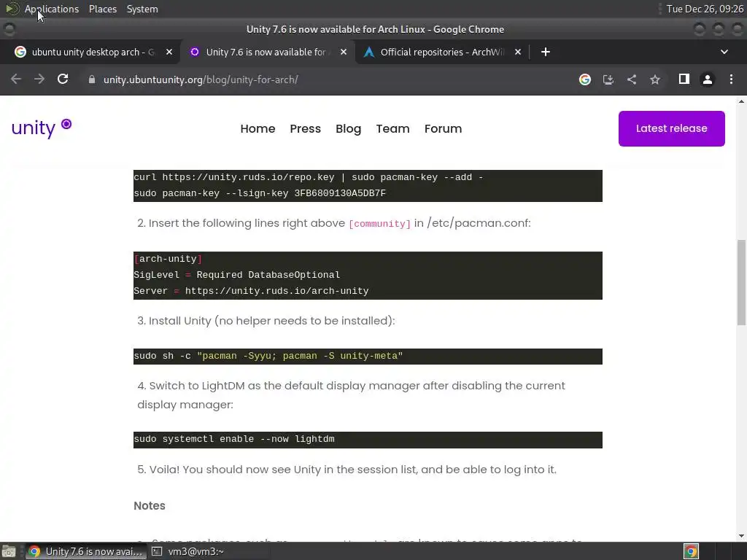View site information lock icon
The image size is (747, 560).
coord(92,79)
